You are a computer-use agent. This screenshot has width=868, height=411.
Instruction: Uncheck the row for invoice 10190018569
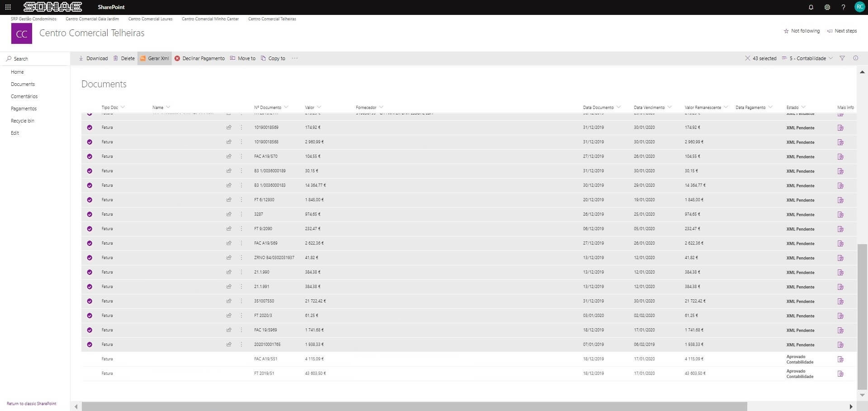coord(90,128)
